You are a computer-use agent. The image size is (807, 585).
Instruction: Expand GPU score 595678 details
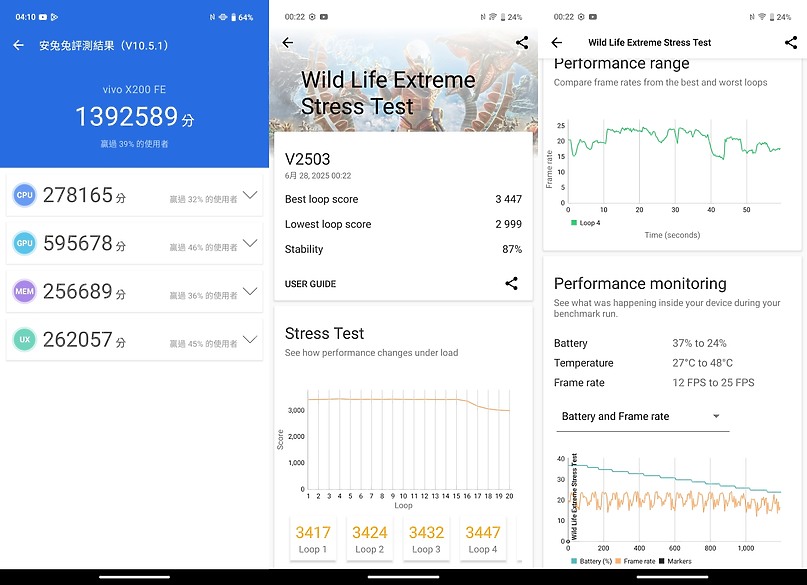250,243
